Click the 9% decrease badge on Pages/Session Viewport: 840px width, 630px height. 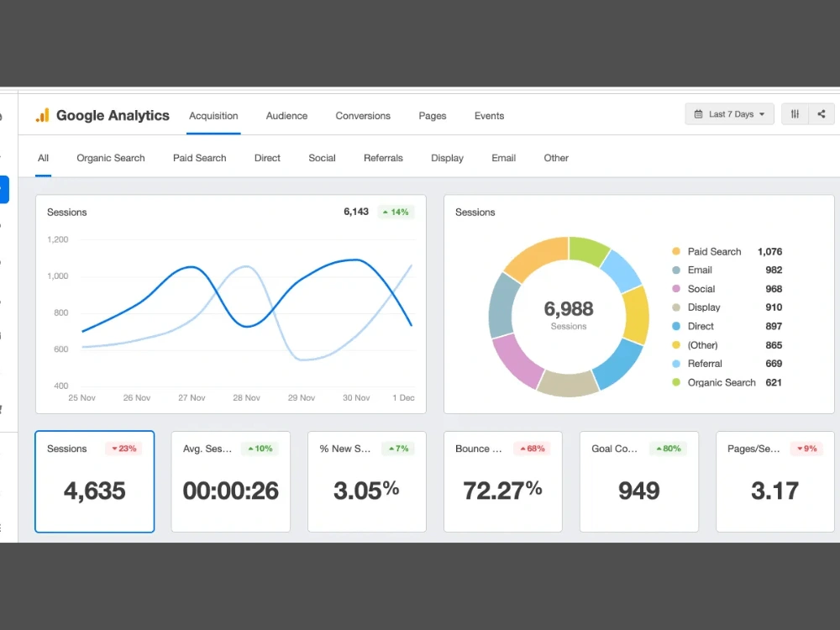point(806,449)
